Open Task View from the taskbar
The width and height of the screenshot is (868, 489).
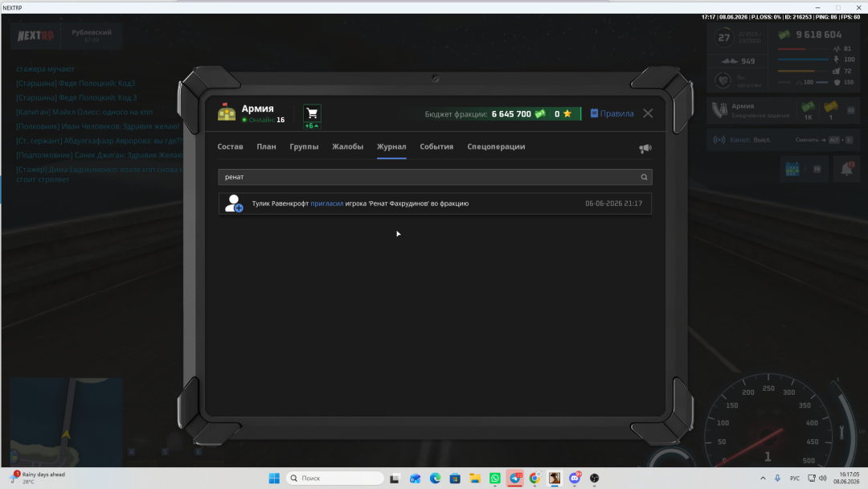coord(394,479)
